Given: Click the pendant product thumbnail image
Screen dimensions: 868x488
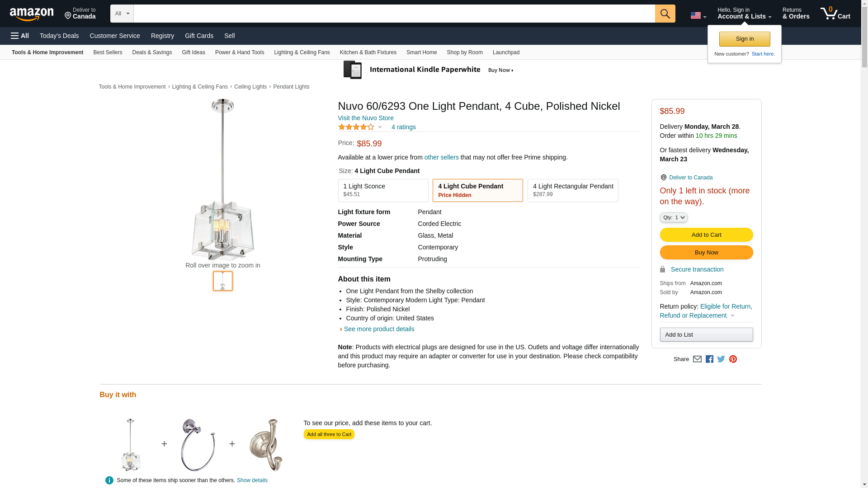Looking at the screenshot, I should tap(223, 281).
